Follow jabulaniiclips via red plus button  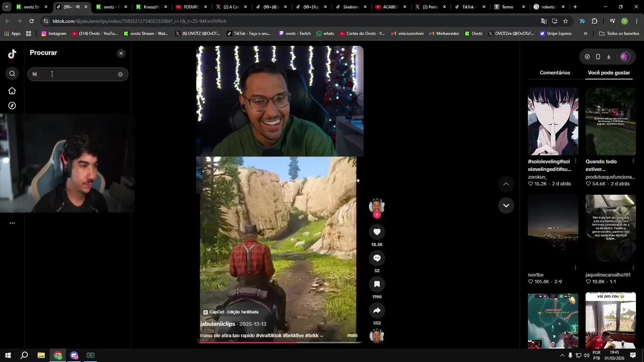(x=377, y=215)
